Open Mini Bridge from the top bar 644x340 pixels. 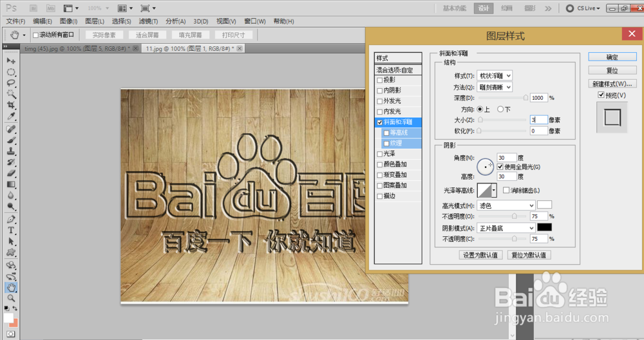point(50,8)
